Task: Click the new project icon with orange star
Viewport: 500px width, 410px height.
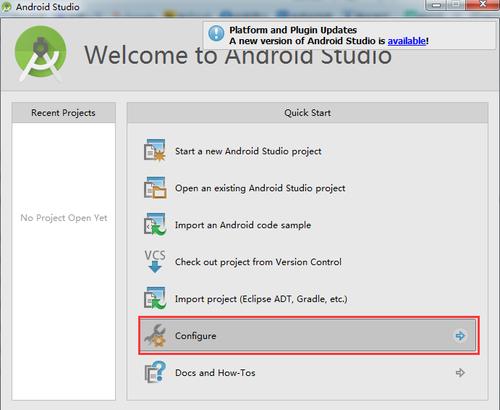Action: click(155, 150)
